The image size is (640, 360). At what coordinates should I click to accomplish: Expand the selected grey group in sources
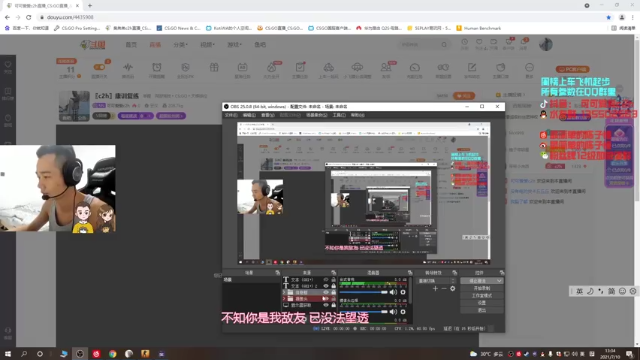point(284,293)
